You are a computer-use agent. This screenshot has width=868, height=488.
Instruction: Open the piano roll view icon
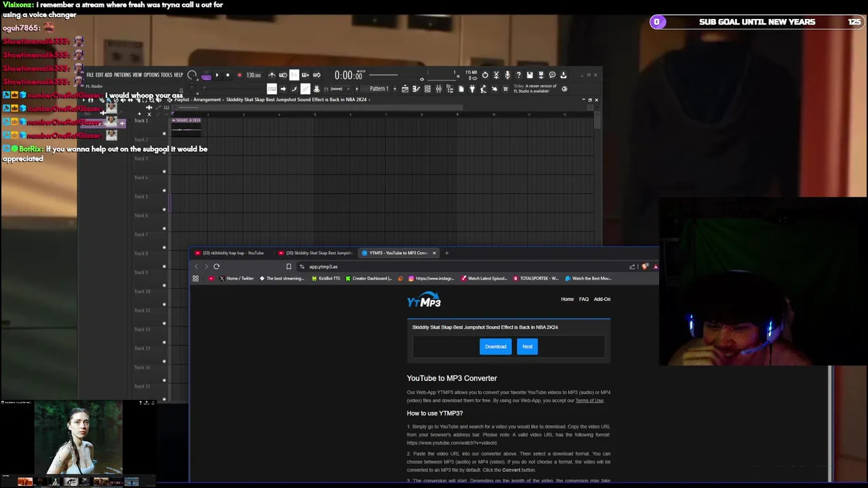coord(416,89)
